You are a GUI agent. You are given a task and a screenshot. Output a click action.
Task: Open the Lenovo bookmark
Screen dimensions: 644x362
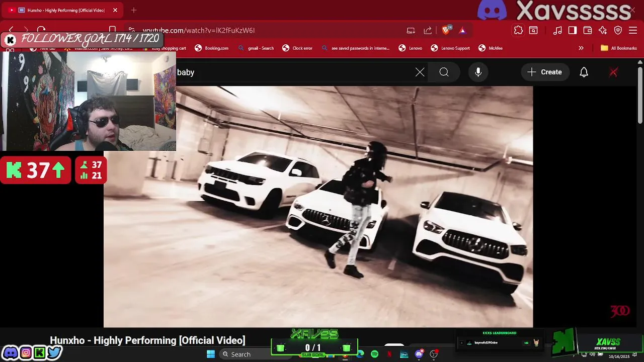coord(411,48)
